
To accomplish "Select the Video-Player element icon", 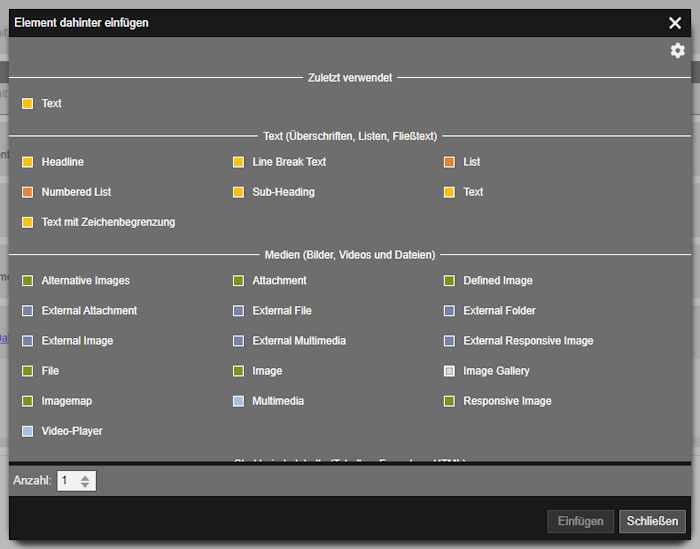I will [28, 431].
